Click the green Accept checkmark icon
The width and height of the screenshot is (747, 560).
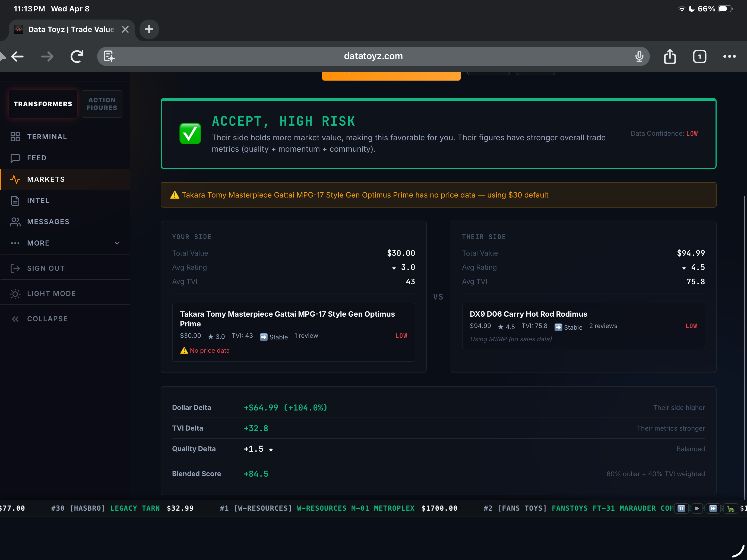190,133
